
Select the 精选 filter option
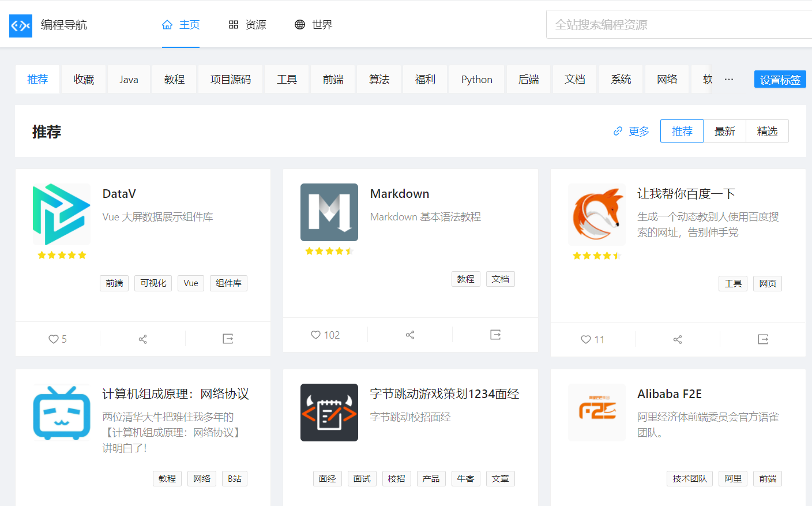(x=767, y=131)
